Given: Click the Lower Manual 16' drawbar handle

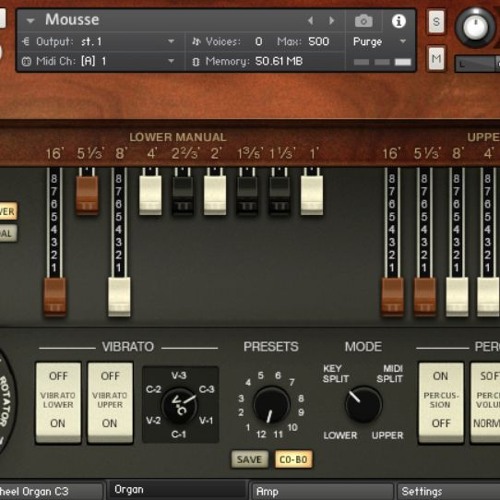Looking at the screenshot, I should click(55, 296).
